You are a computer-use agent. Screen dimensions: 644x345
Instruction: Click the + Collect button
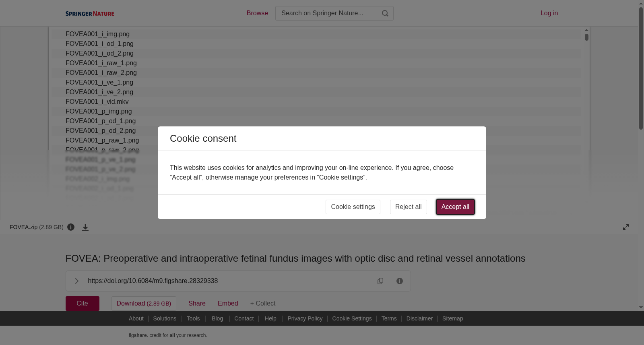click(x=263, y=304)
